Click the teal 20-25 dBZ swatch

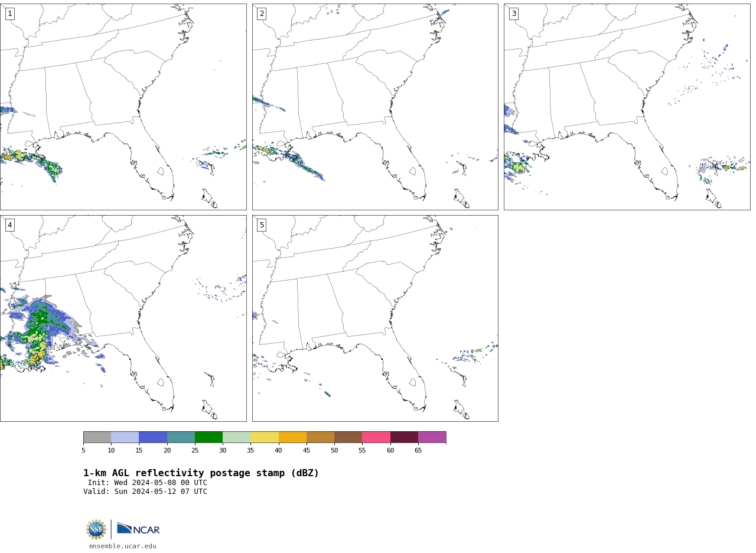click(x=181, y=437)
